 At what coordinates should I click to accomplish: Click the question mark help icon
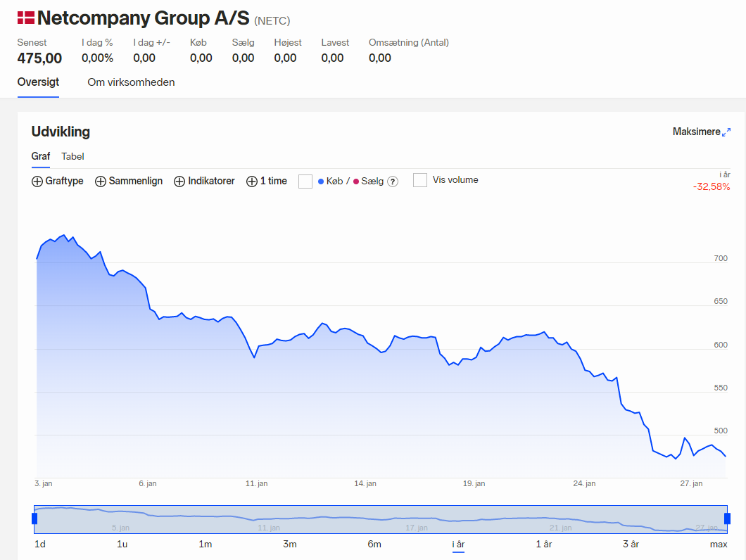tap(393, 182)
